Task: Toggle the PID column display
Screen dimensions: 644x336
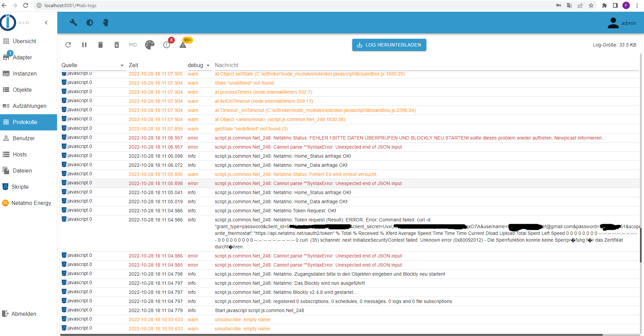Action: (133, 45)
